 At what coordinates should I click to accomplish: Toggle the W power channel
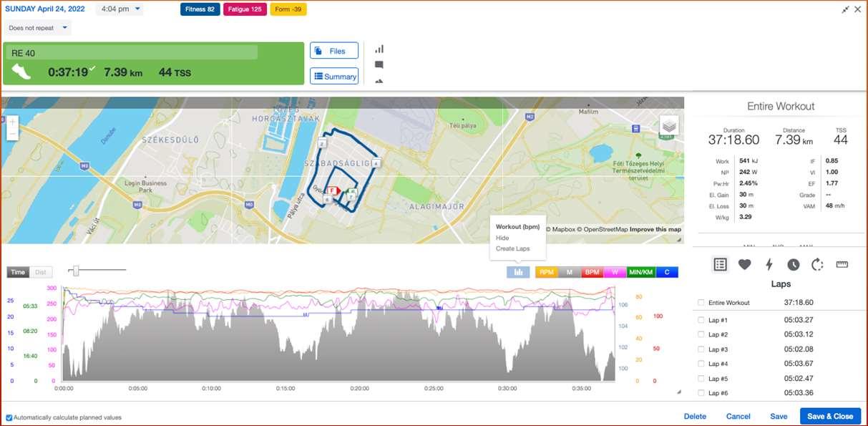point(615,272)
